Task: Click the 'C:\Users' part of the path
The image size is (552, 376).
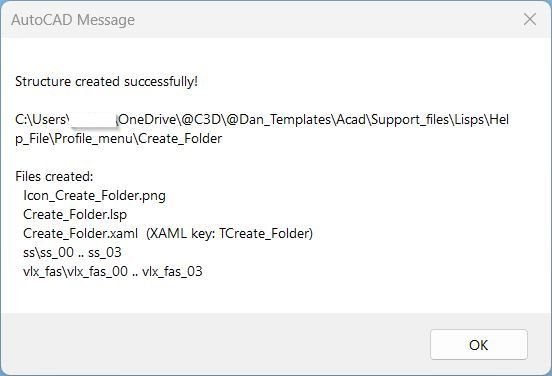Action: pyautogui.click(x=41, y=119)
